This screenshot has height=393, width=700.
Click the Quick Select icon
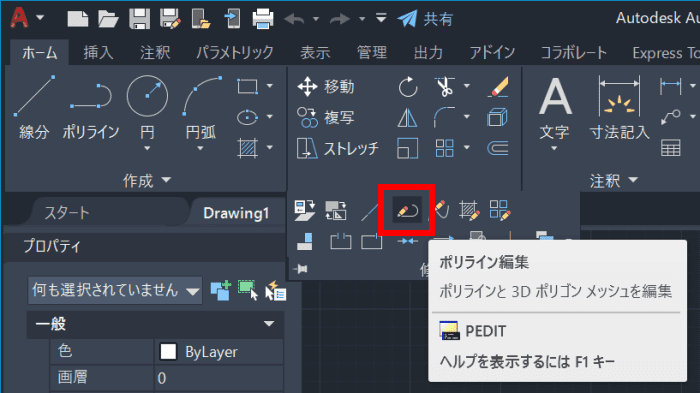coord(275,291)
